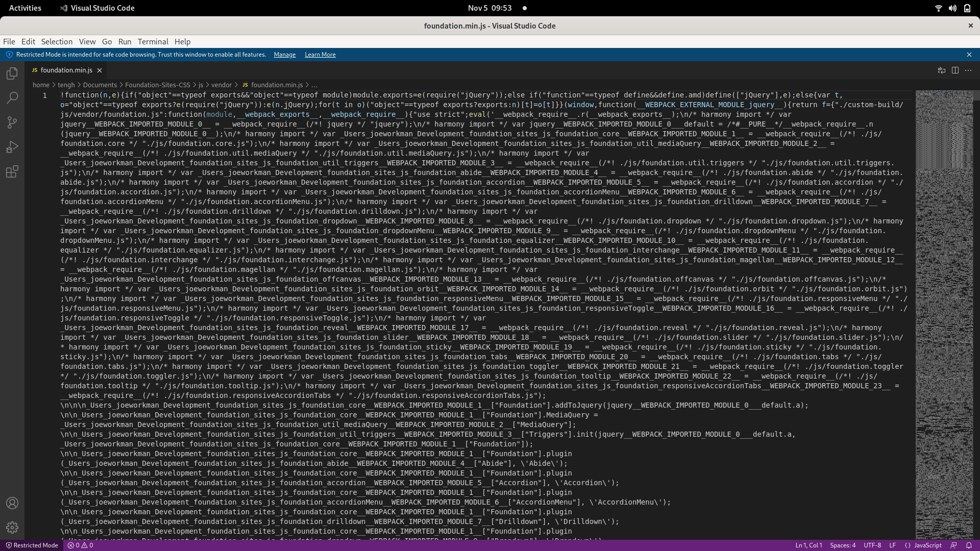Open the Explorer view in the activity bar
The image size is (980, 551).
pyautogui.click(x=12, y=73)
